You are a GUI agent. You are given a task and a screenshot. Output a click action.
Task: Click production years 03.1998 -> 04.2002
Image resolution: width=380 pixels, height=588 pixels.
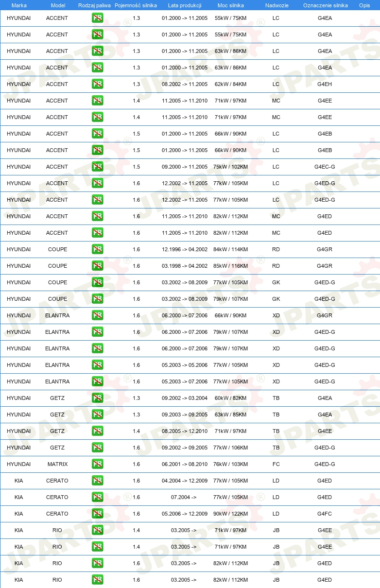coord(185,266)
